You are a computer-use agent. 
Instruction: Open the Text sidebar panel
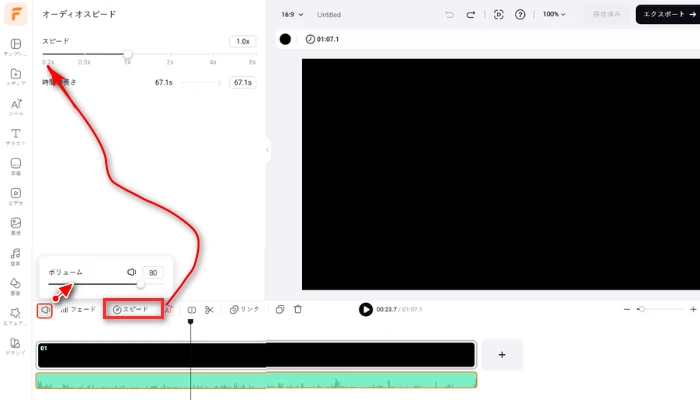(x=16, y=137)
